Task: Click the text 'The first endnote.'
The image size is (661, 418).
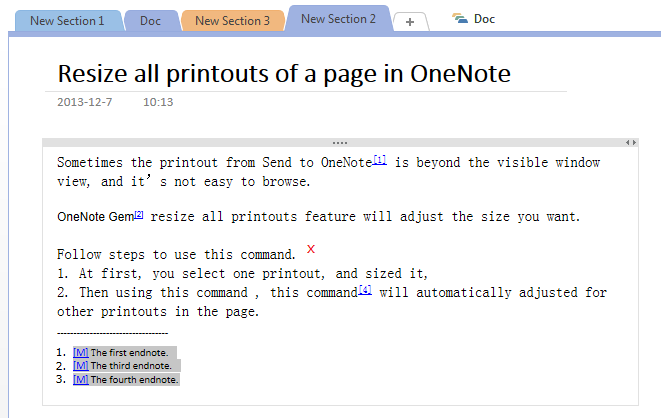Action: point(129,353)
